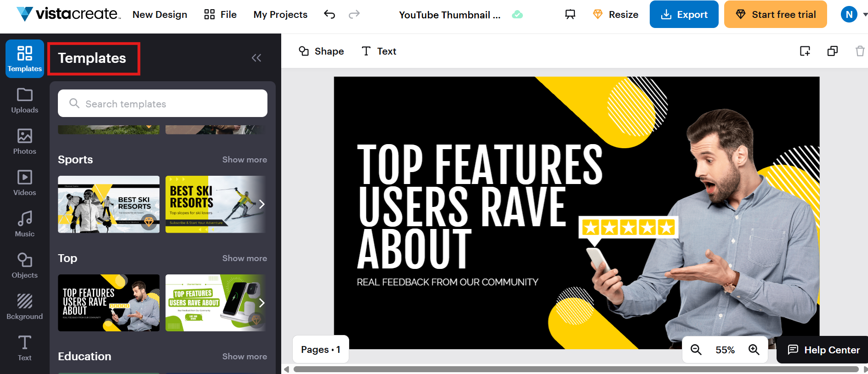This screenshot has height=374, width=868.
Task: Duplicate the current page
Action: pyautogui.click(x=833, y=51)
